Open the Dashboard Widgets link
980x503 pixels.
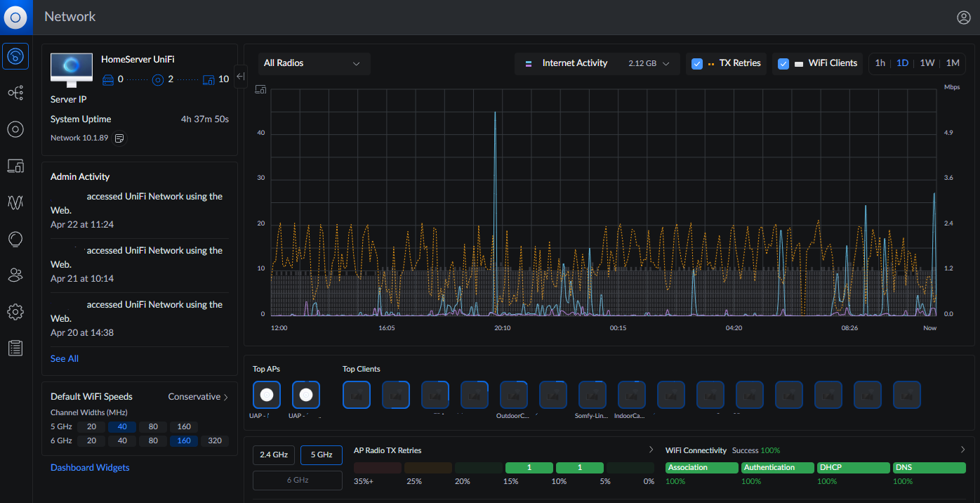90,467
